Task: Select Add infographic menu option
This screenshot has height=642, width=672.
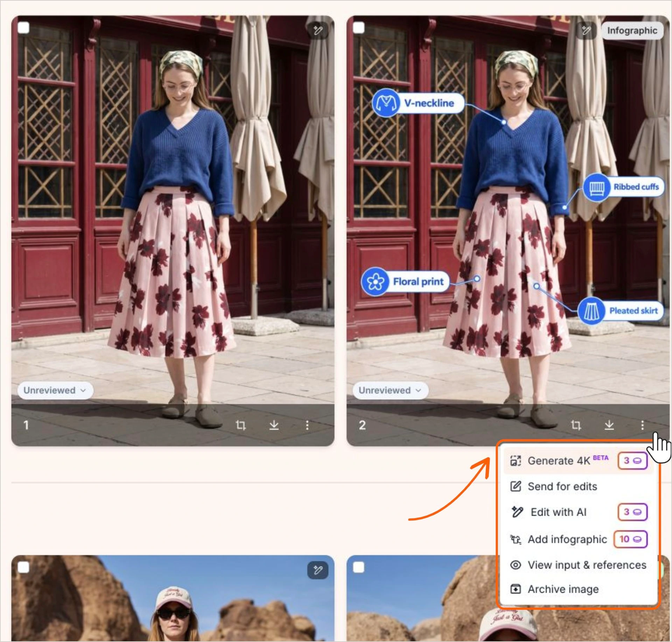Action: coord(578,539)
